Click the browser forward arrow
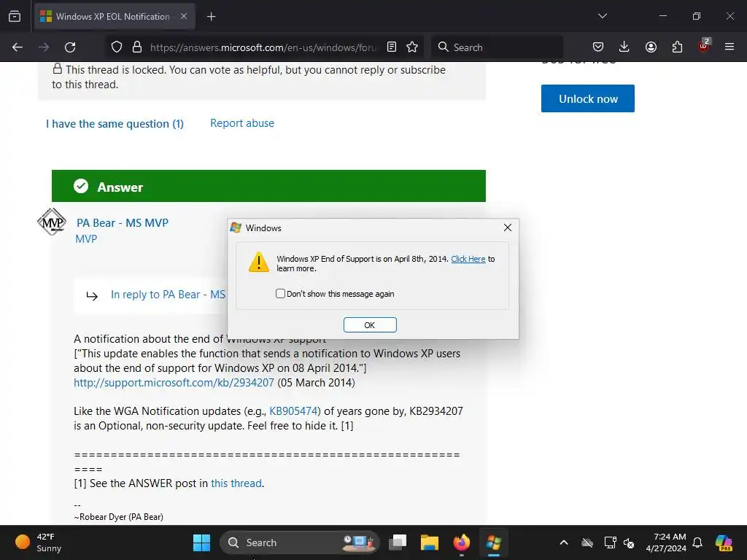This screenshot has height=560, width=747. pyautogui.click(x=44, y=47)
